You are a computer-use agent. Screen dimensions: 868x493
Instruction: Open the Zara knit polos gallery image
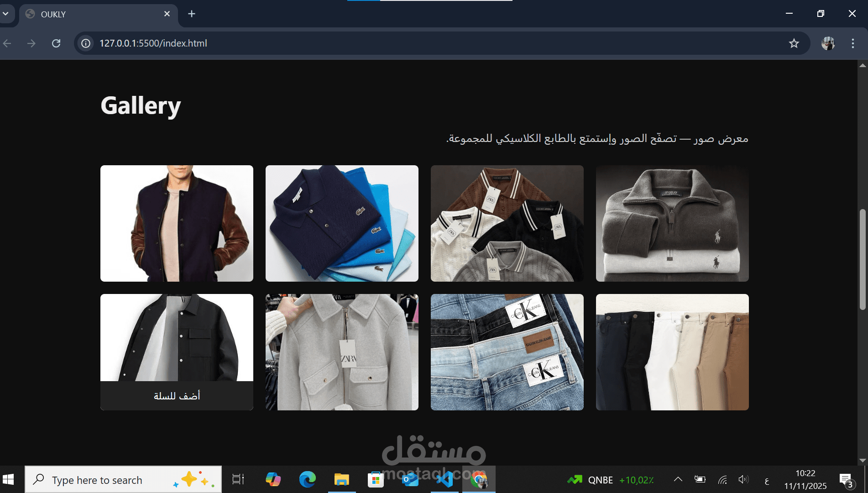(x=507, y=223)
